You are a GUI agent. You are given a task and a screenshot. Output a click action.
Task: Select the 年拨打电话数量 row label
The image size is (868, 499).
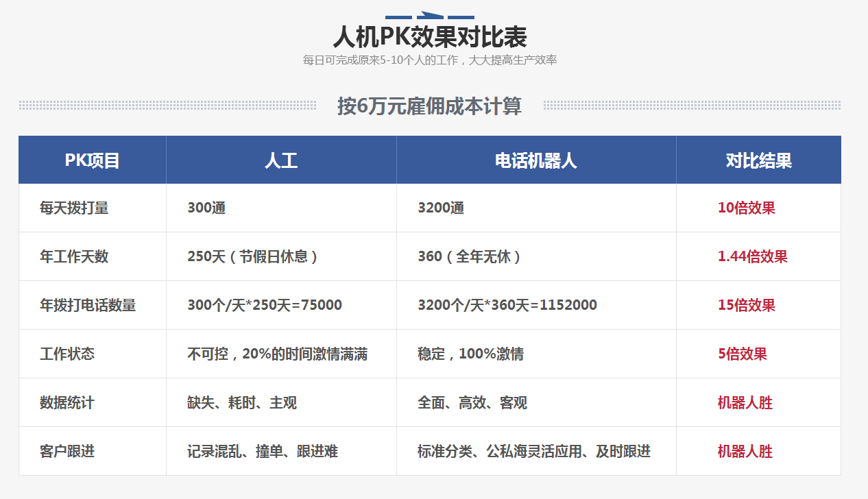pos(88,306)
